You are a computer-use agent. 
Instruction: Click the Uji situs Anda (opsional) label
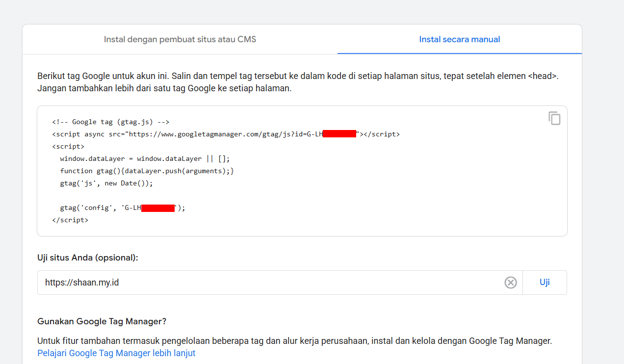88,258
